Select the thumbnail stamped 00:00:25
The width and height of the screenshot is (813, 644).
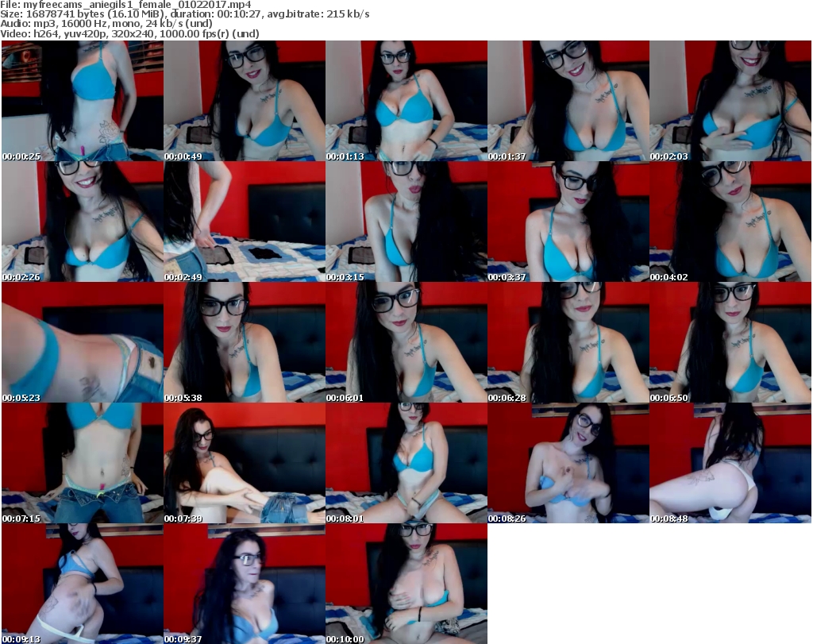click(x=83, y=101)
